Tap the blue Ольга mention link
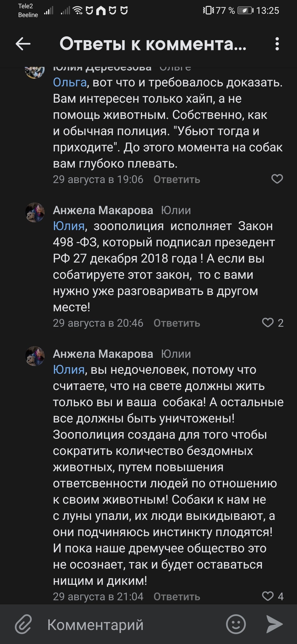Image resolution: width=297 pixels, height=644 pixels. pyautogui.click(x=70, y=82)
